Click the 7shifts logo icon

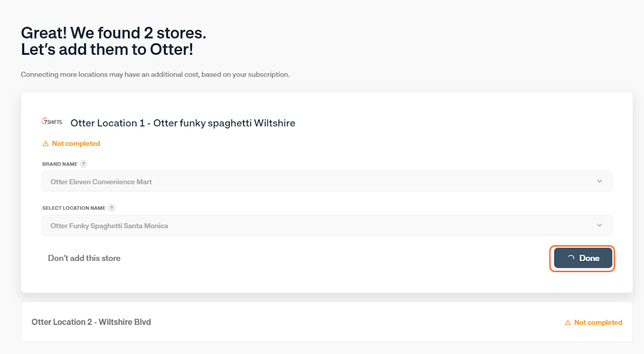point(52,122)
